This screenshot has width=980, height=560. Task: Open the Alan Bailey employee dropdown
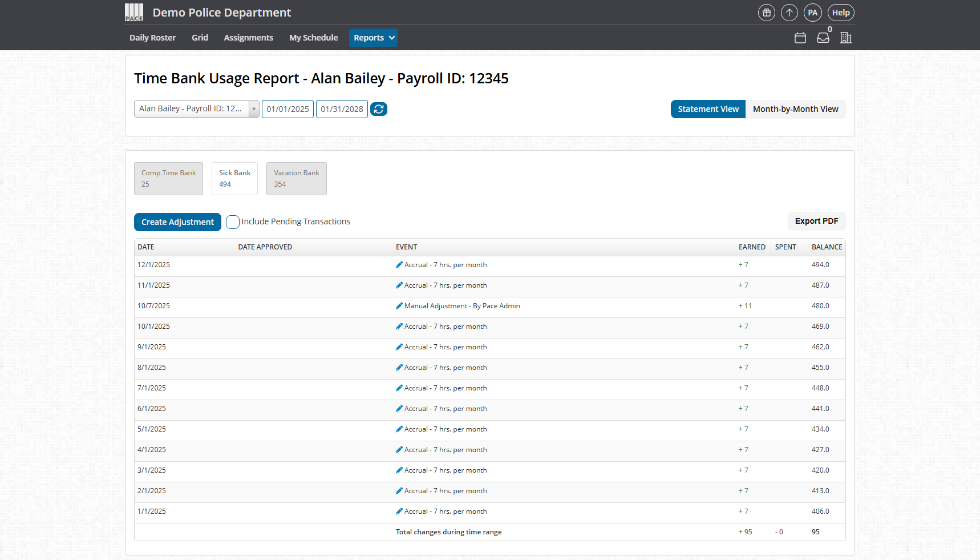(x=196, y=109)
